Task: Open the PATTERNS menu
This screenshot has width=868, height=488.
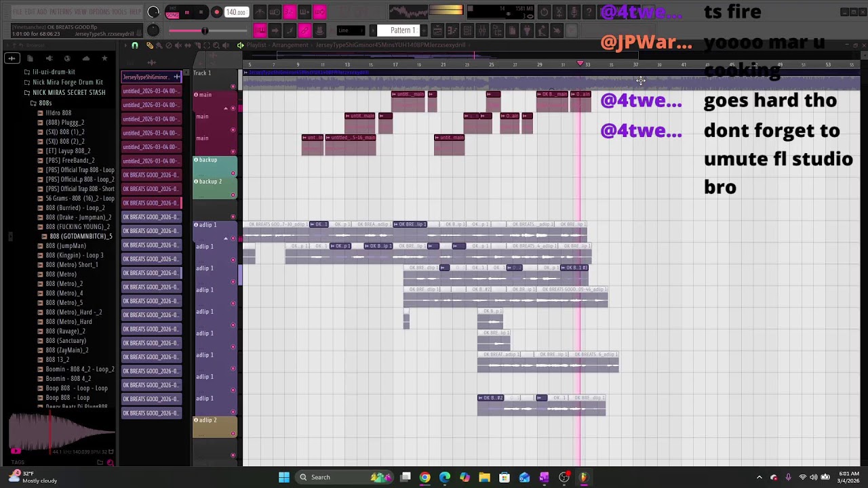Action: pyautogui.click(x=62, y=12)
